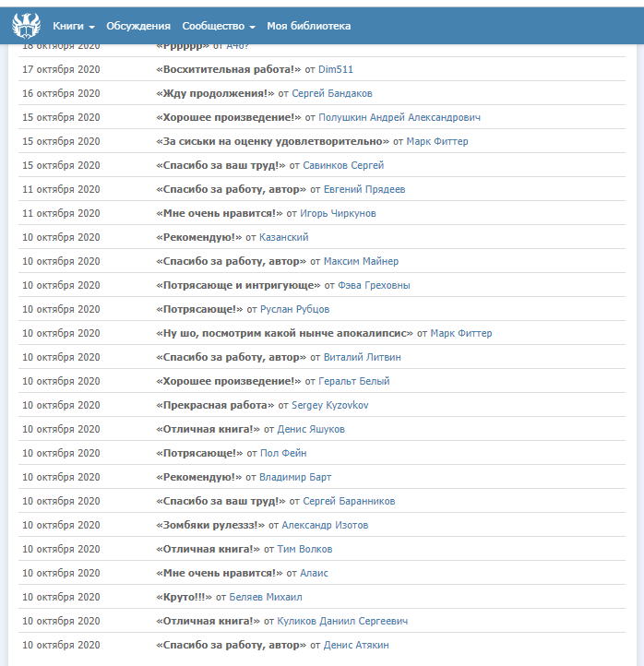Visit Евгений Прядеев's profile

pos(364,189)
